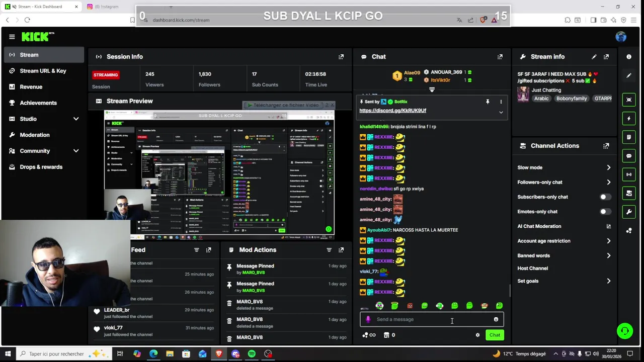Expand Account age restriction settings
This screenshot has height=362, width=644.
pyautogui.click(x=609, y=241)
